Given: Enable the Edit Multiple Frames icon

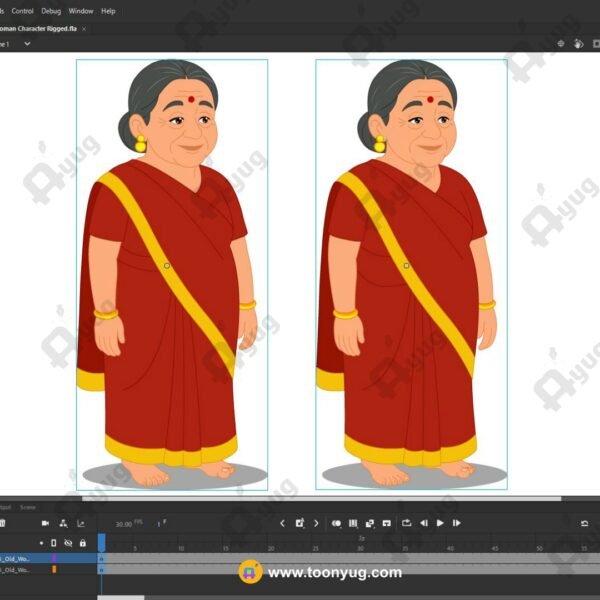Looking at the screenshot, I should coord(353,523).
